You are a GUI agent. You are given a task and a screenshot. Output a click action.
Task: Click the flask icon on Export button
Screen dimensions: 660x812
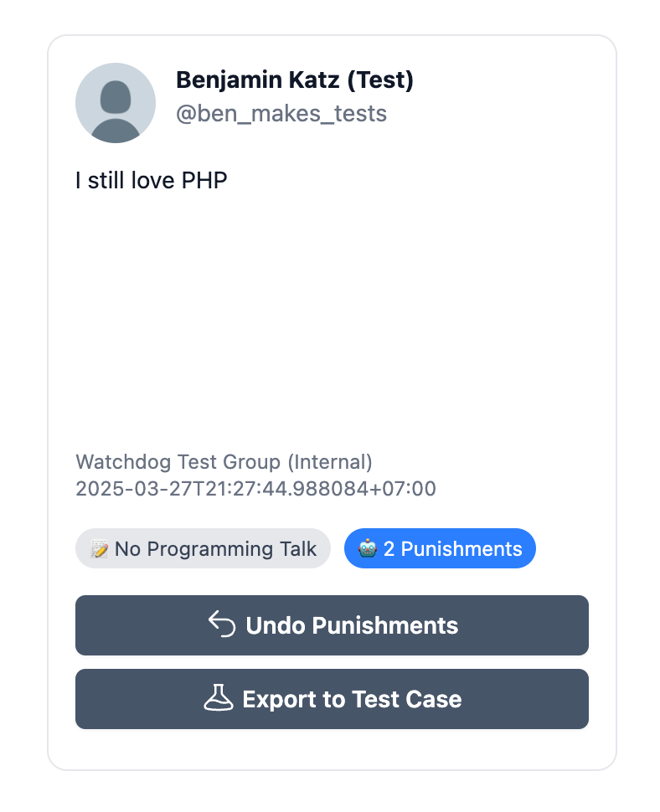[x=219, y=698]
